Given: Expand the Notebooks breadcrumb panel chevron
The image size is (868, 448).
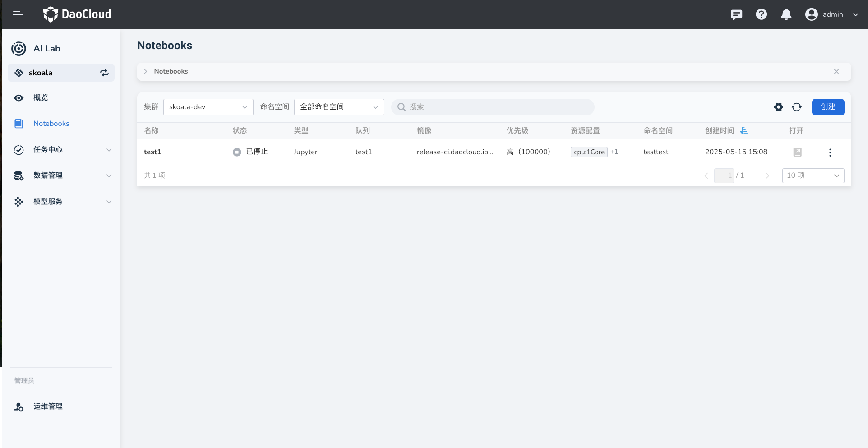Looking at the screenshot, I should 146,72.
